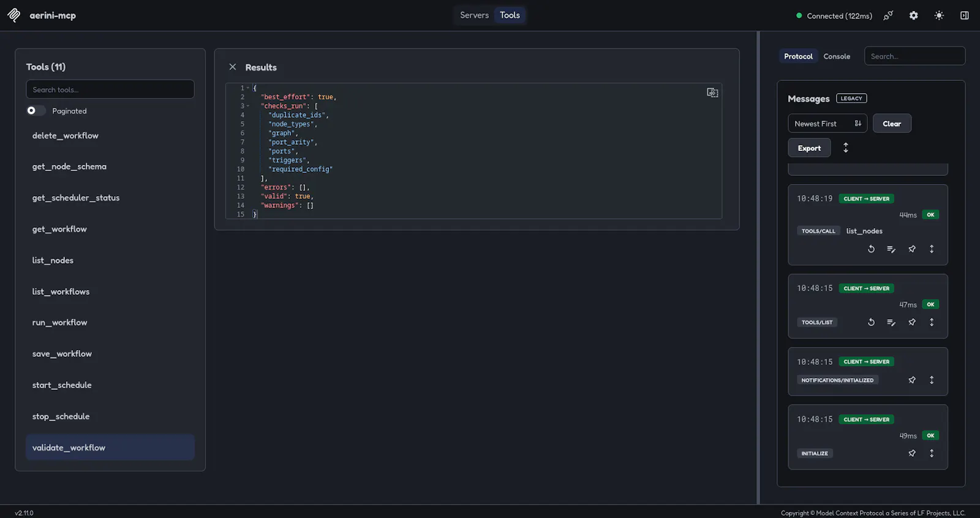Click the v2.11.0 version label

pyautogui.click(x=24, y=513)
